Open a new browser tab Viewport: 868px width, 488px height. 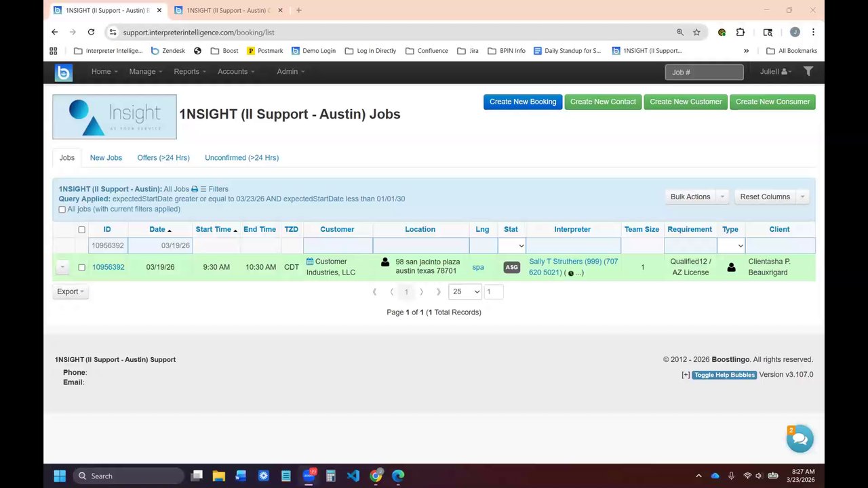(299, 10)
